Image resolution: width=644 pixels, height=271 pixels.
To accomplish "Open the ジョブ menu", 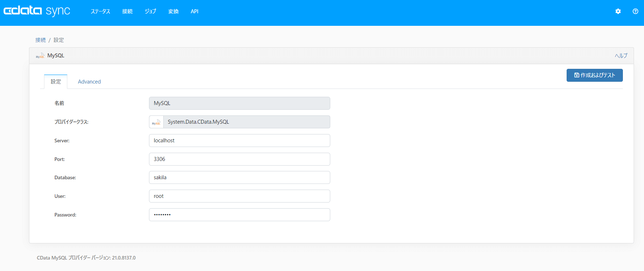I will click(x=150, y=11).
